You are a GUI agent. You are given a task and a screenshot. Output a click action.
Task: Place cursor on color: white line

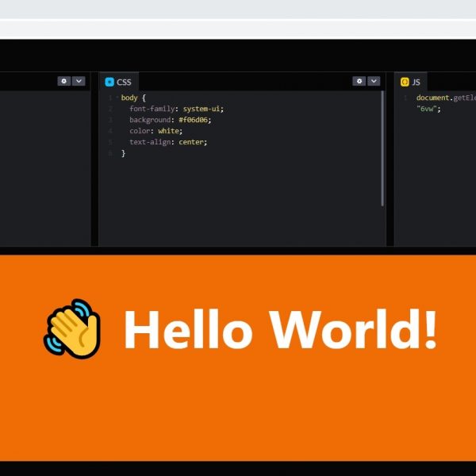(x=155, y=131)
